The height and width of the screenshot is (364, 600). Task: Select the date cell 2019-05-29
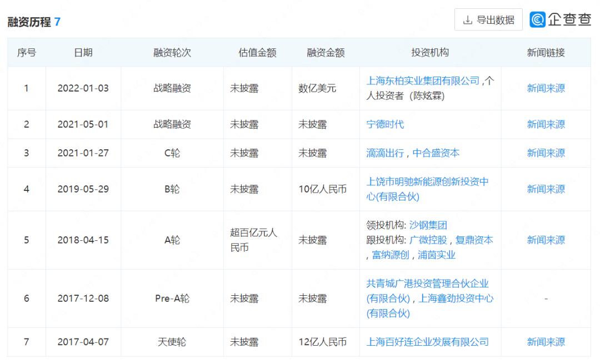pos(83,189)
